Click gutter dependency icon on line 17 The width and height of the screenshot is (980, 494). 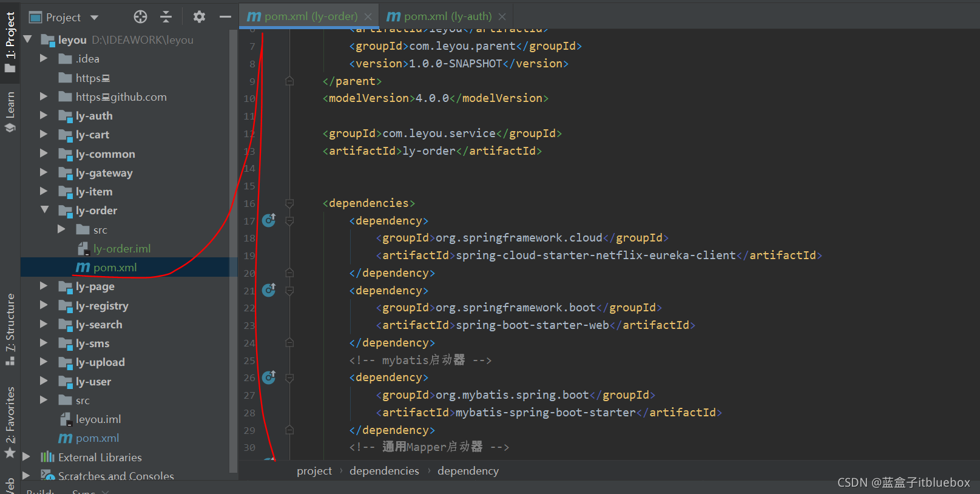269,220
